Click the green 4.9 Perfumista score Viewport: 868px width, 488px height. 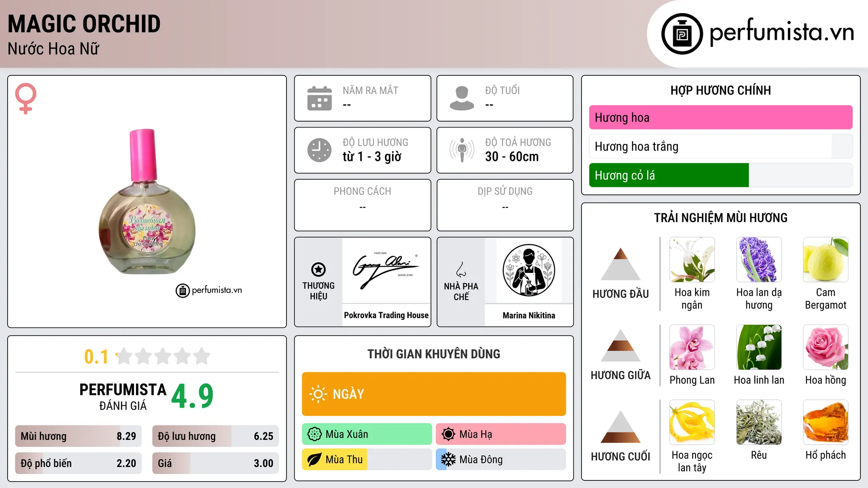192,396
